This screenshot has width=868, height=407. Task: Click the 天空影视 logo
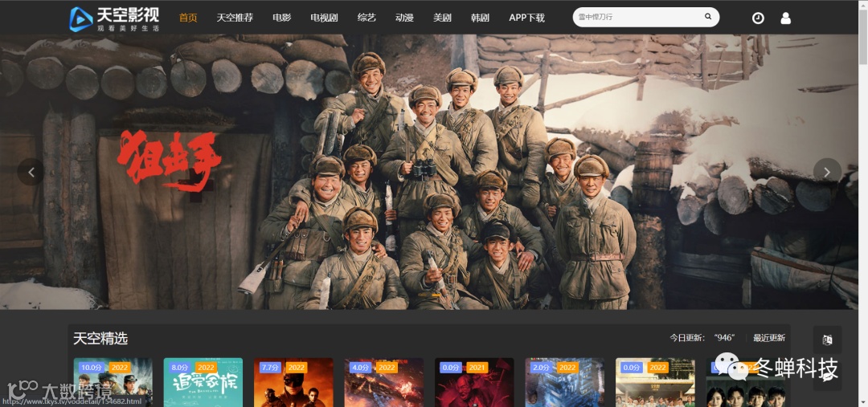pyautogui.click(x=114, y=18)
